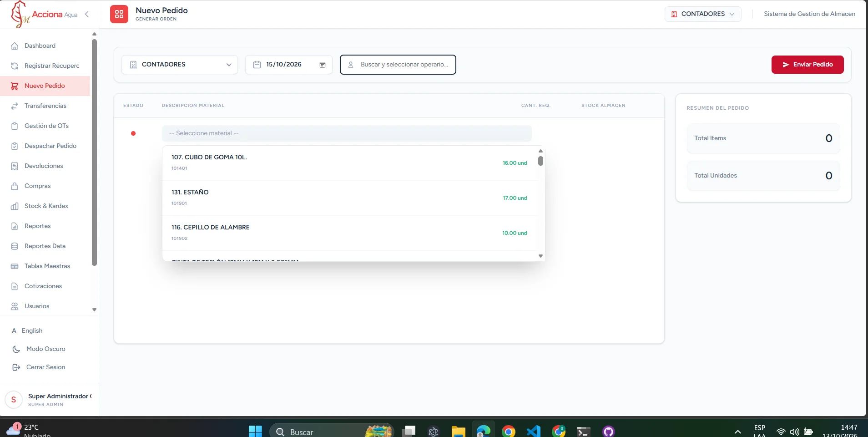
Task: Click the Usuarios people icon
Action: 15,306
